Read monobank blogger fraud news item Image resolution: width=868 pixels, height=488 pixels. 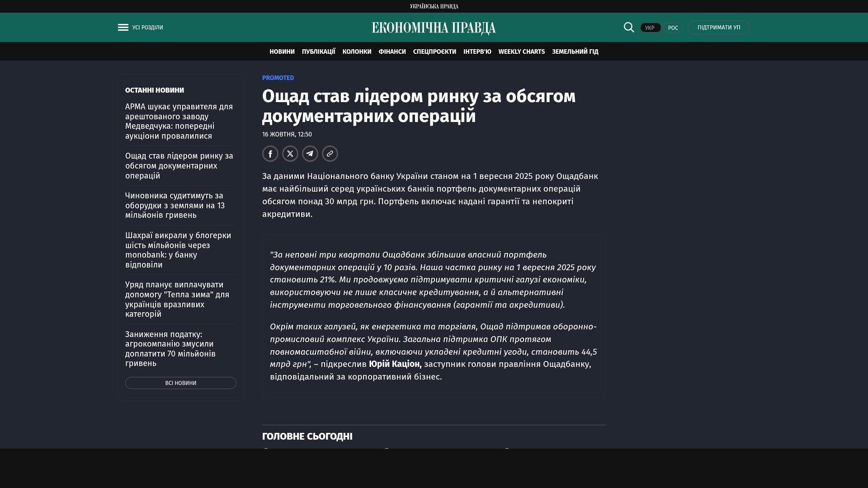(x=178, y=250)
